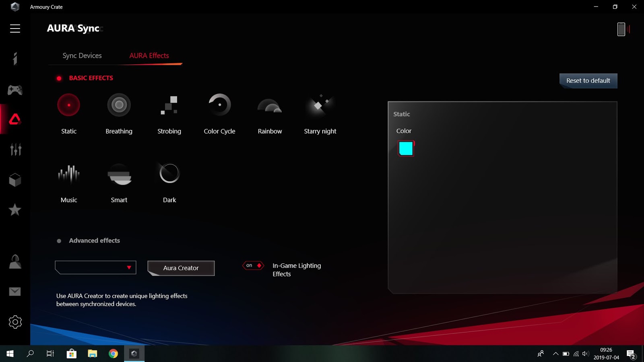Select the AURA Sync triangle sidebar icon
This screenshot has height=362, width=644.
[x=15, y=119]
